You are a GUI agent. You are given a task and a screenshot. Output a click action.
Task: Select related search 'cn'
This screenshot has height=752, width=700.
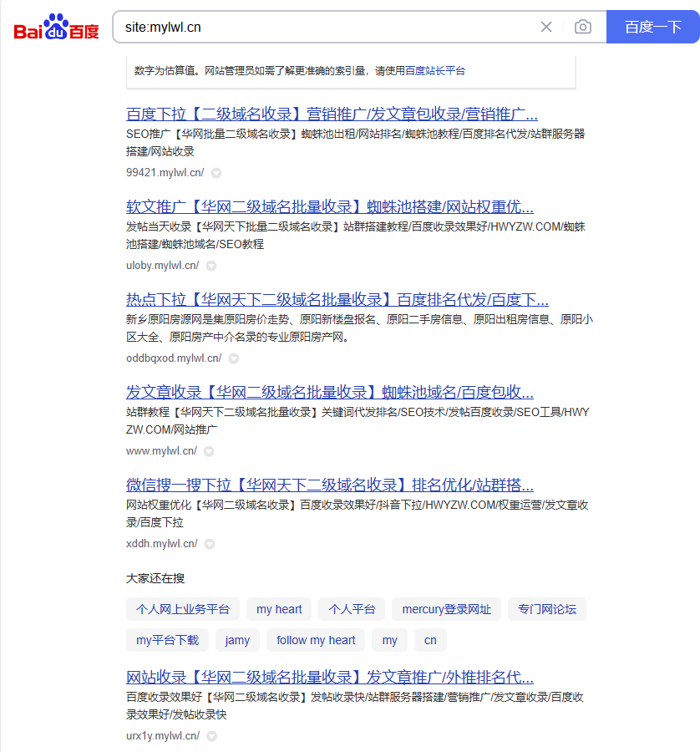click(x=430, y=640)
